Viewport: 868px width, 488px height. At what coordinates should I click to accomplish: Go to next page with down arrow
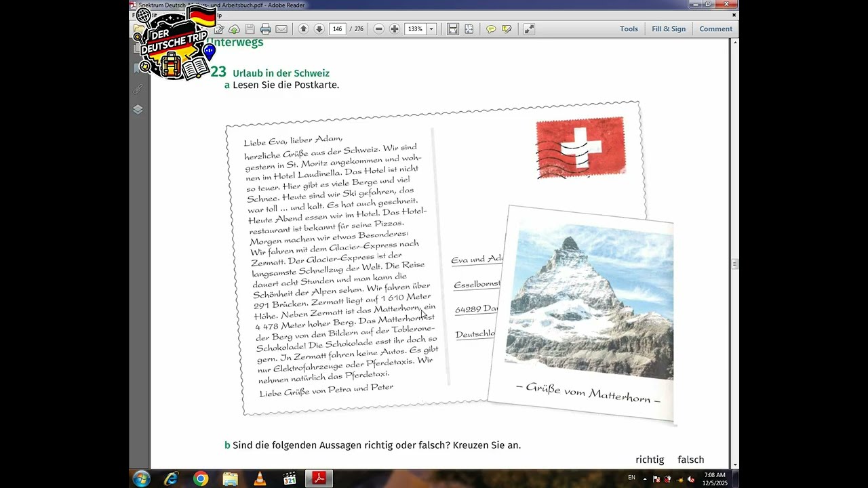click(319, 29)
